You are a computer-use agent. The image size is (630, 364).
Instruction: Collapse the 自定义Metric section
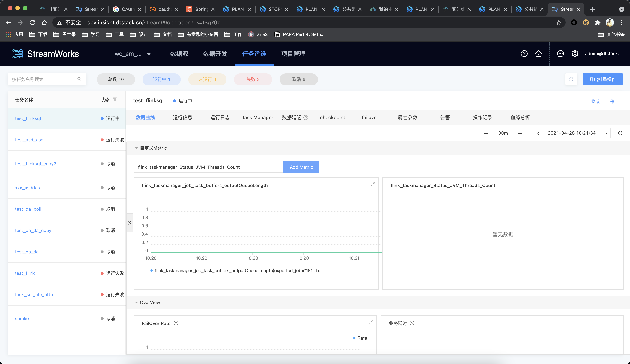pyautogui.click(x=136, y=148)
